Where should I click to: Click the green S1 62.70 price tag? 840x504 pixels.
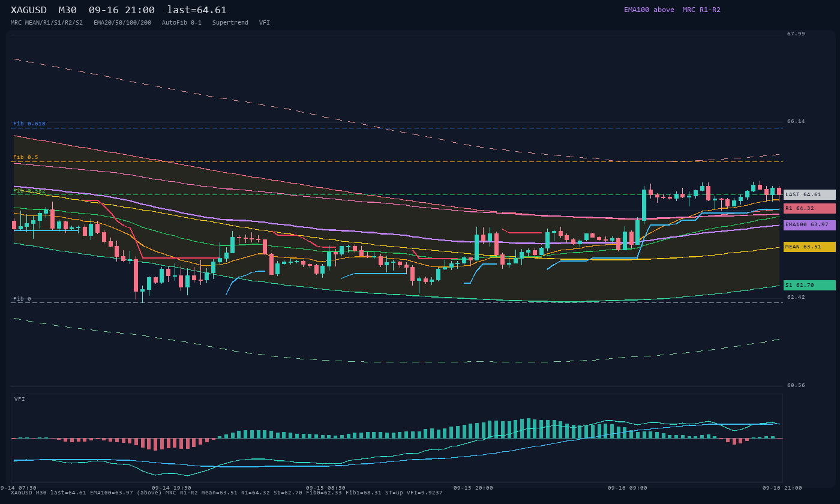[x=809, y=285]
